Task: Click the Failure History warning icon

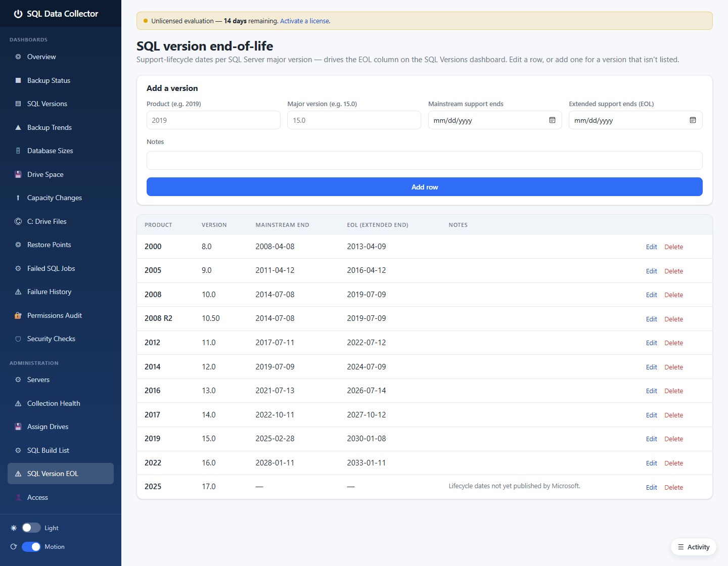Action: tap(18, 292)
